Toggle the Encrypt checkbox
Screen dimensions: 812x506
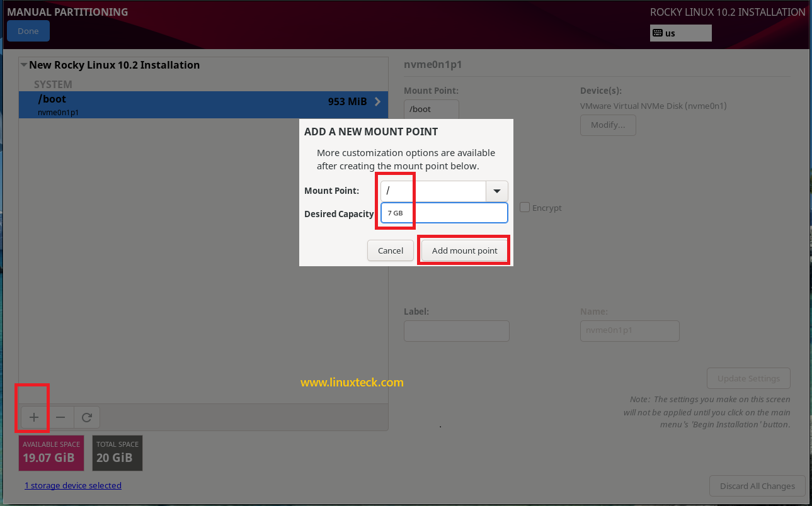coord(524,207)
